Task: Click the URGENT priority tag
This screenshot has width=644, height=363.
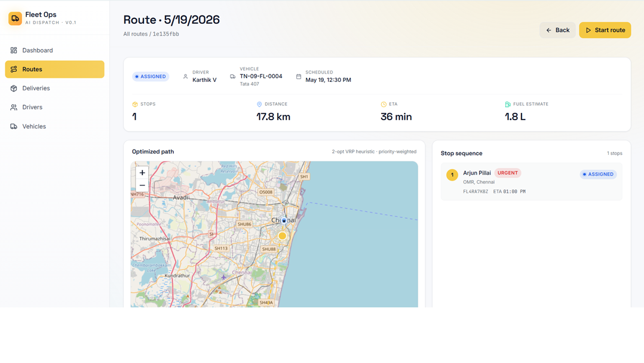Action: (508, 173)
